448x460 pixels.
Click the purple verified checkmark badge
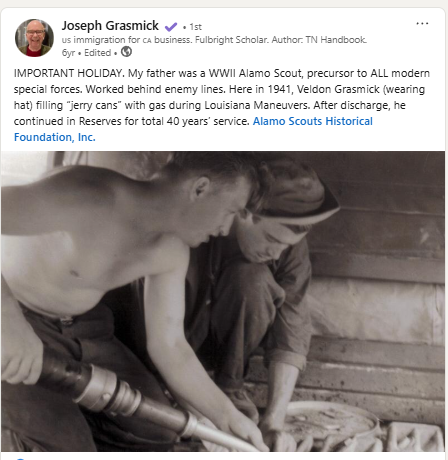(171, 26)
